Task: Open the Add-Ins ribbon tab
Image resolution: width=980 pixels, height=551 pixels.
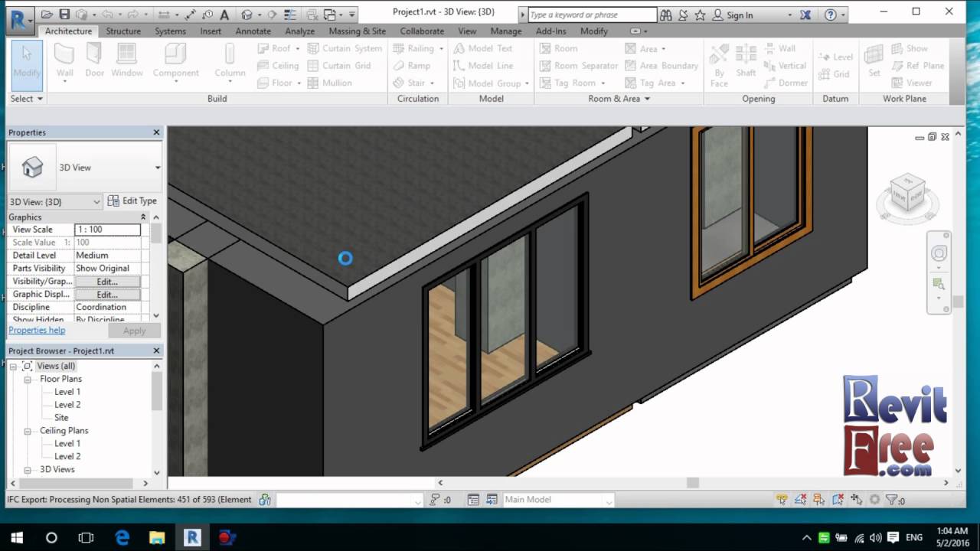Action: click(x=551, y=31)
